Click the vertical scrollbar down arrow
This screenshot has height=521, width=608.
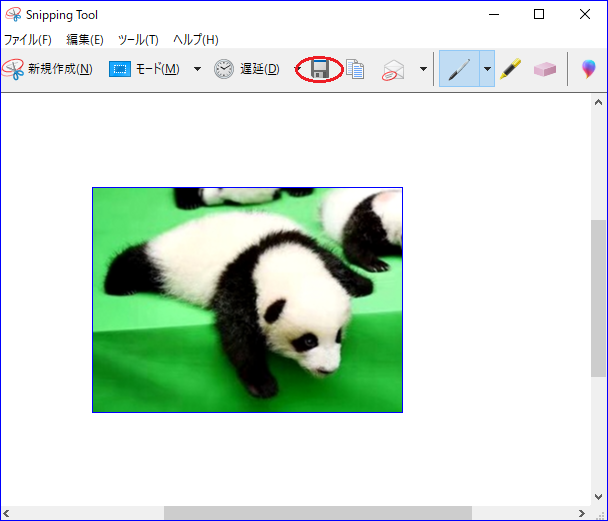(x=598, y=497)
